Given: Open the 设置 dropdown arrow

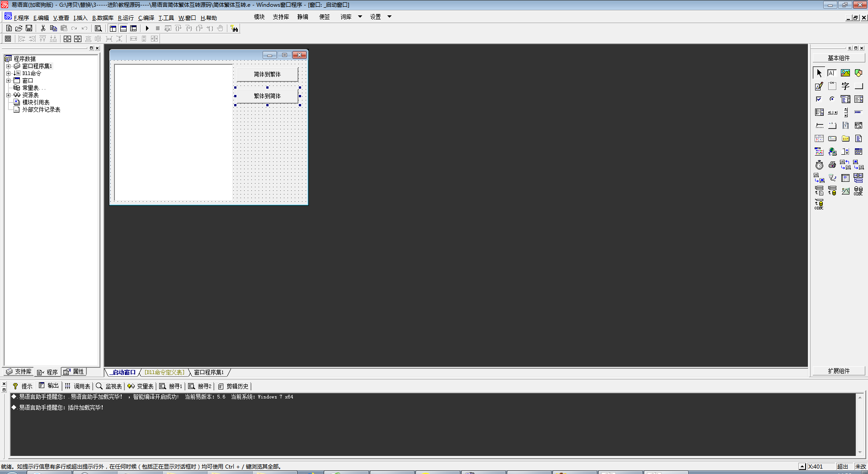Looking at the screenshot, I should click(x=389, y=17).
